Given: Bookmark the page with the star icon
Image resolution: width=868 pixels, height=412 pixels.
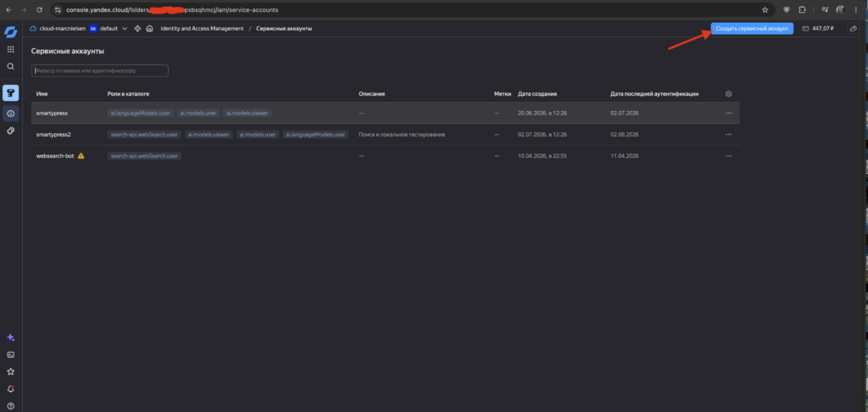Looking at the screenshot, I should [x=765, y=10].
